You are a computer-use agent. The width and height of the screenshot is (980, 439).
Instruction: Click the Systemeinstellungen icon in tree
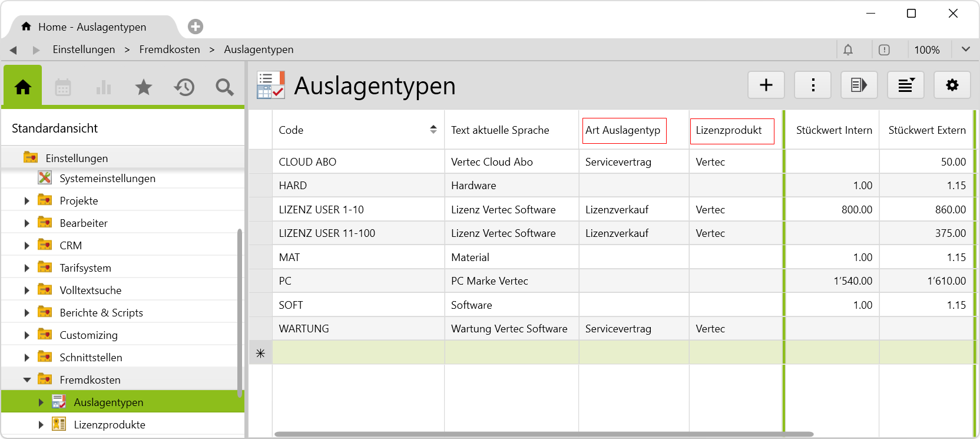[45, 177]
